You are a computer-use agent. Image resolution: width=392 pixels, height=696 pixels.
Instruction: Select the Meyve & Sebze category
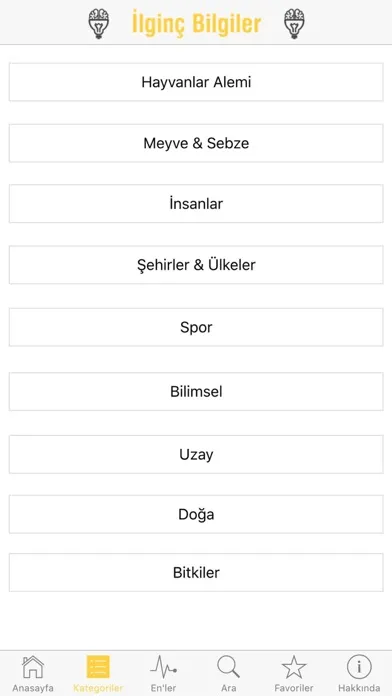coord(196,143)
